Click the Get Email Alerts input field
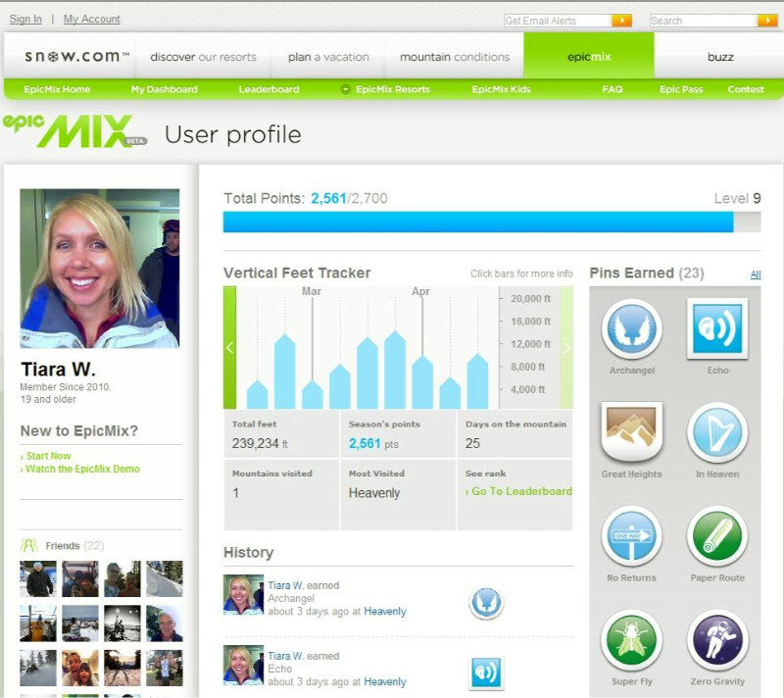 (x=558, y=21)
